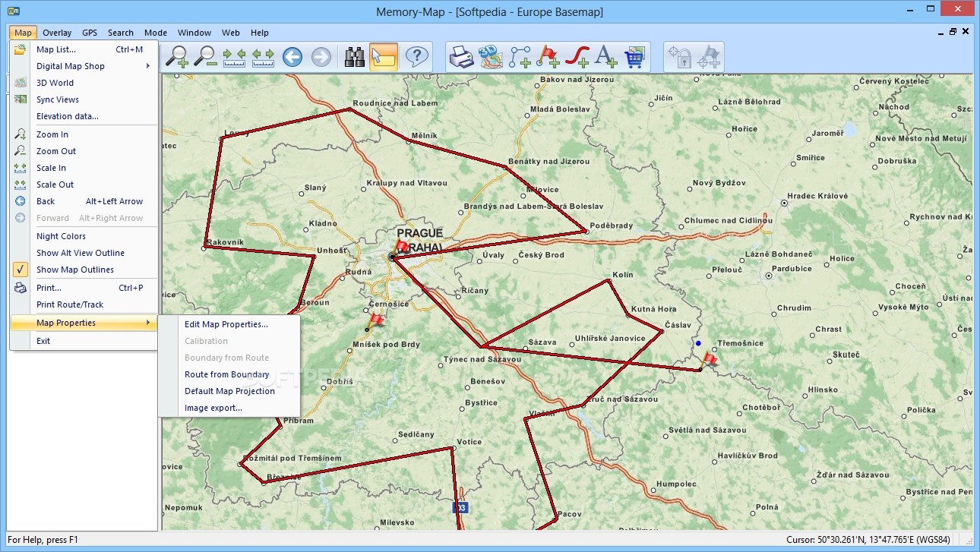Open the Overlay menu
The width and height of the screenshot is (980, 552).
[x=57, y=33]
